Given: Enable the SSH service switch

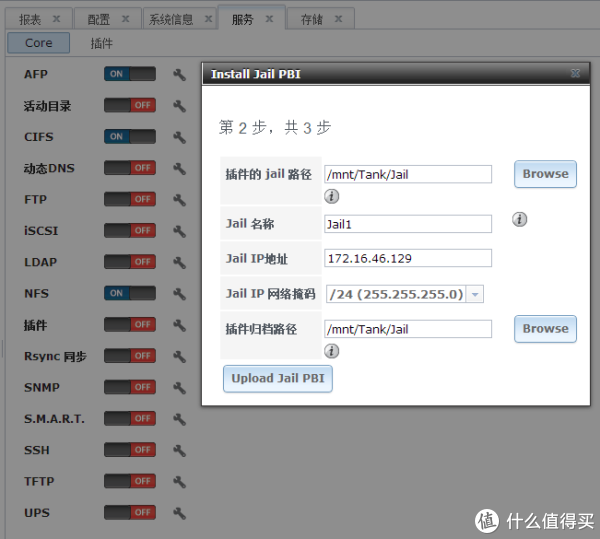Looking at the screenshot, I should click(x=130, y=450).
